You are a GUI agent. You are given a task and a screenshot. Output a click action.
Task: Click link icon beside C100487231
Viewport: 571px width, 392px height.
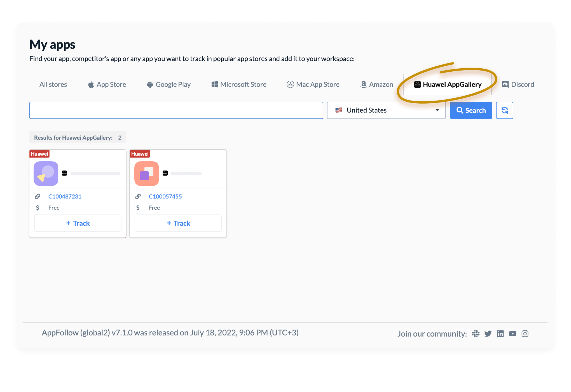(38, 197)
